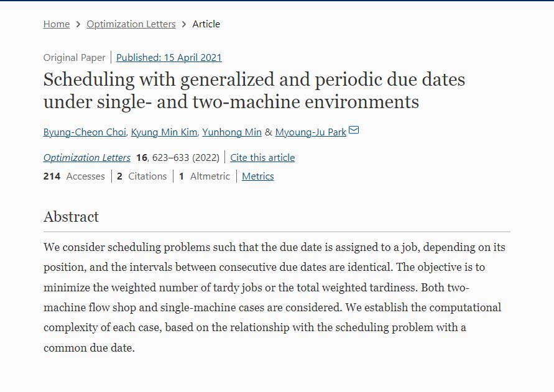This screenshot has height=392, width=554.
Task: Open Optimization Letters in the breadcrumb trail
Action: (131, 24)
